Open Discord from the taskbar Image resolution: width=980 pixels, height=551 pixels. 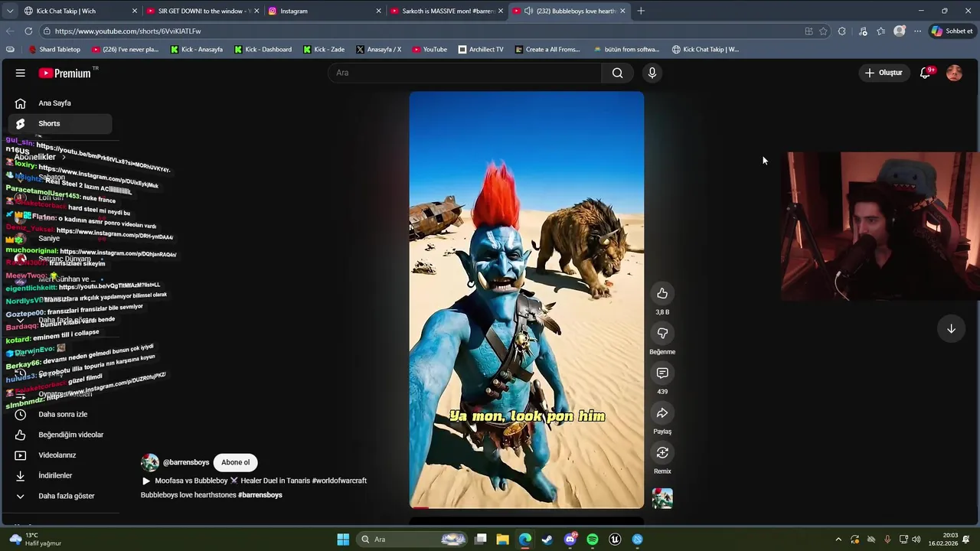pos(570,540)
